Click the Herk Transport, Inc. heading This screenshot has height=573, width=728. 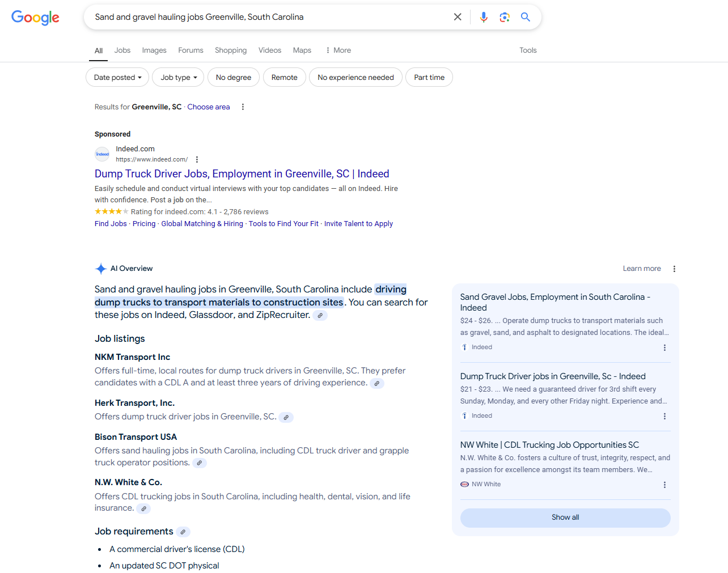coord(134,403)
